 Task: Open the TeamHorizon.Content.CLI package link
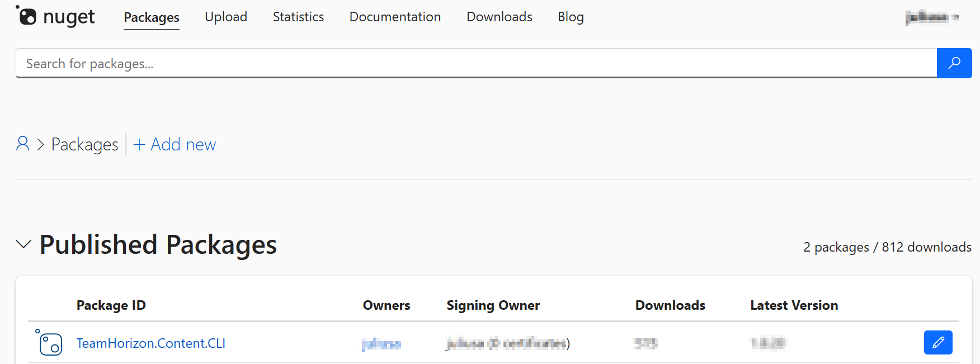pos(151,343)
